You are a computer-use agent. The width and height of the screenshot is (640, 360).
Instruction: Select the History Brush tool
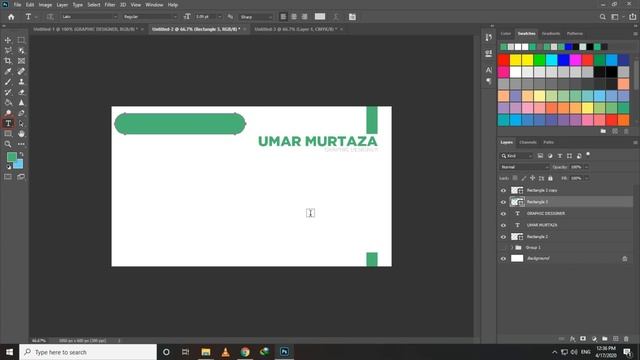[8, 92]
